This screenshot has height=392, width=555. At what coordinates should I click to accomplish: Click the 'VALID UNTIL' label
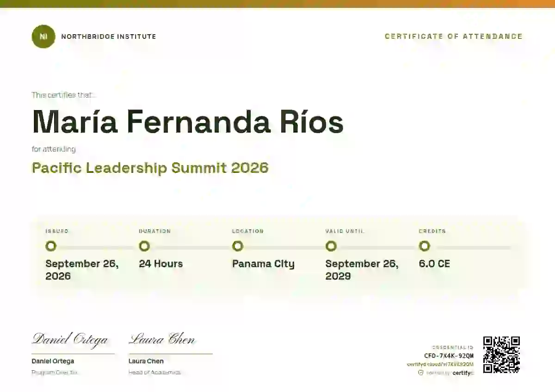tap(345, 231)
